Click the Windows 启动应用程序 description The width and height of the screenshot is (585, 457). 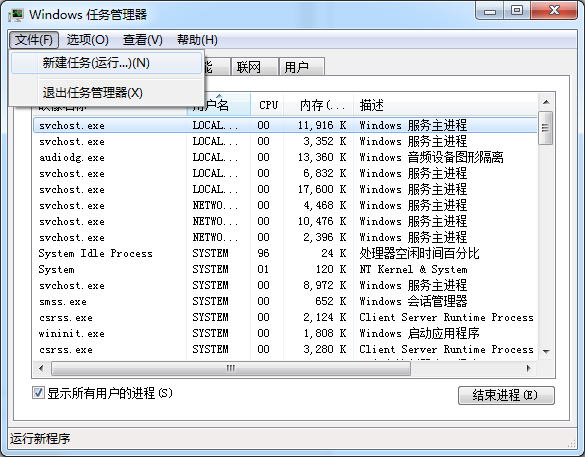tap(419, 334)
